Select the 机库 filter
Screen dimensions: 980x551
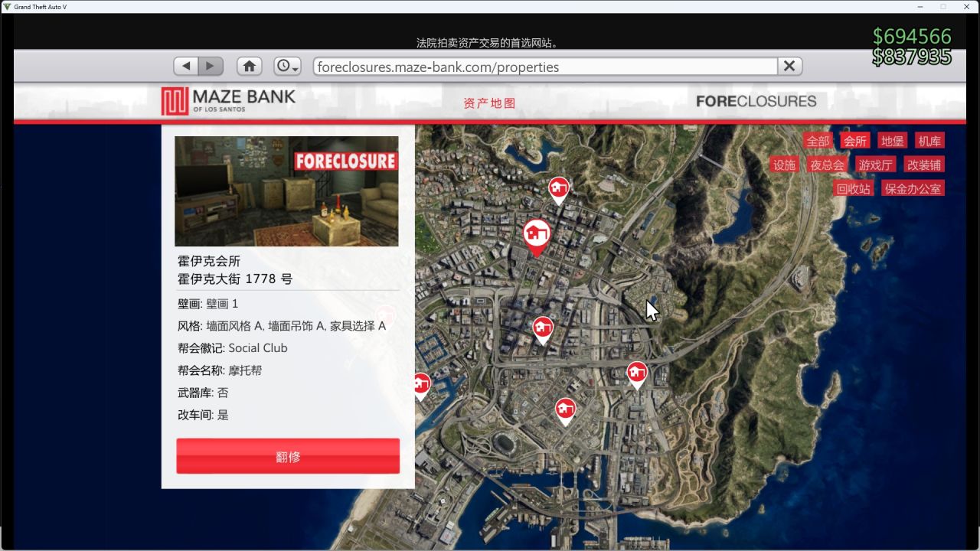click(929, 141)
